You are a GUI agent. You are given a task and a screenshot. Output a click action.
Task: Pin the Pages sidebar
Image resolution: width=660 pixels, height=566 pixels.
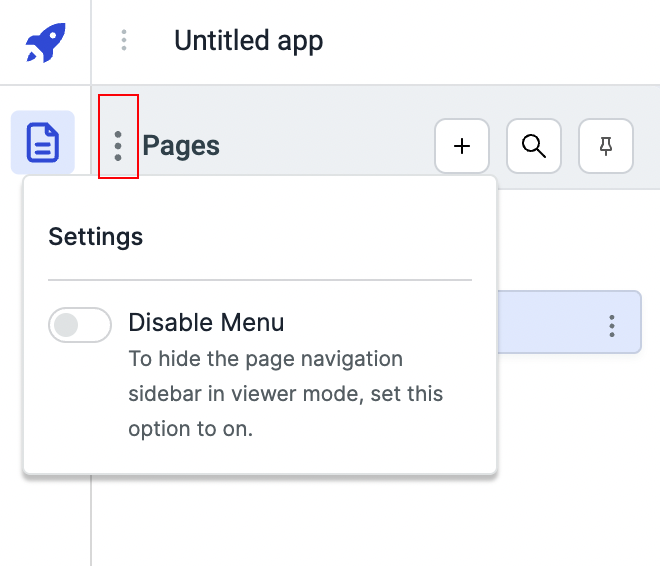point(606,146)
